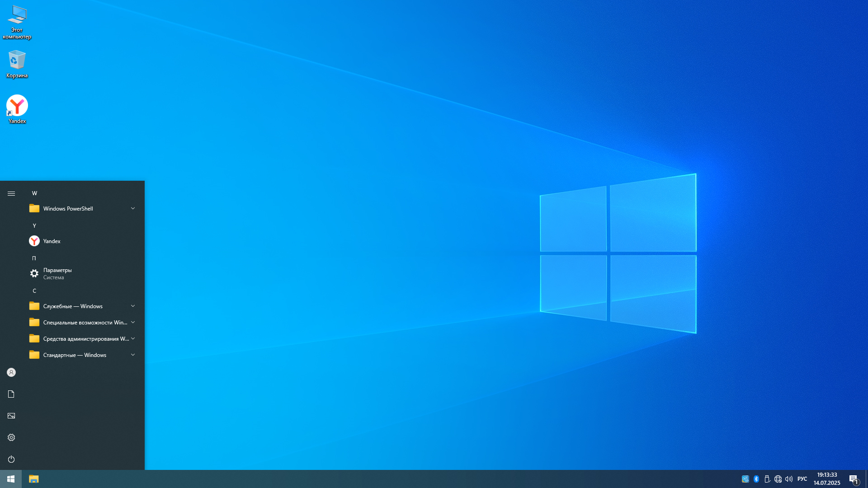Open the notification center icon
The height and width of the screenshot is (488, 868).
(854, 479)
